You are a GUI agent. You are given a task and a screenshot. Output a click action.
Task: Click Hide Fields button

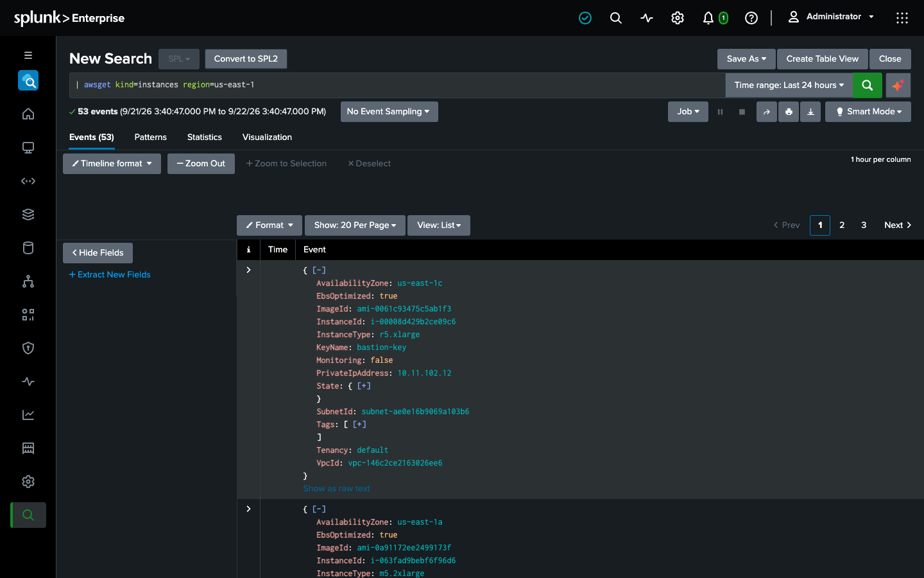point(98,253)
